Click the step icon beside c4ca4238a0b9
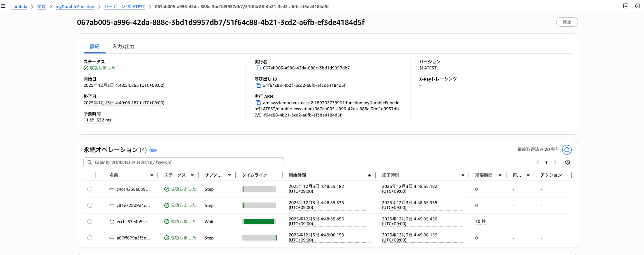This screenshot has height=255, width=644. [x=112, y=189]
